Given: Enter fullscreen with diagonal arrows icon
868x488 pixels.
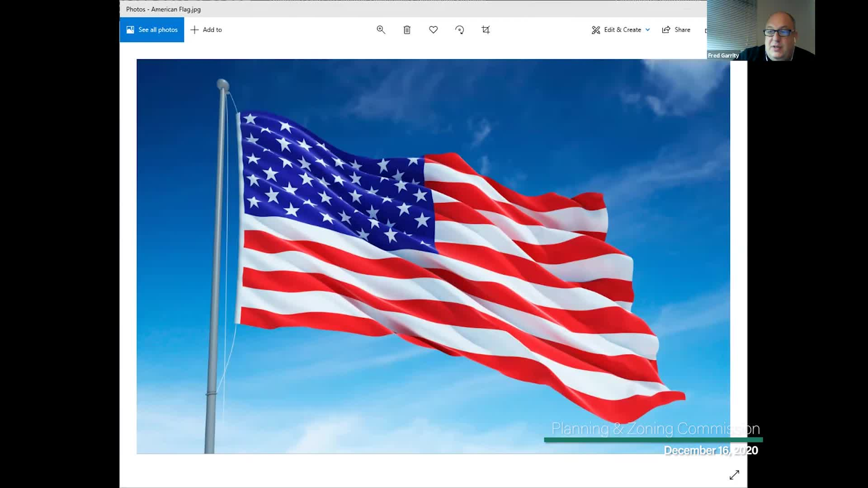Looking at the screenshot, I should point(734,475).
